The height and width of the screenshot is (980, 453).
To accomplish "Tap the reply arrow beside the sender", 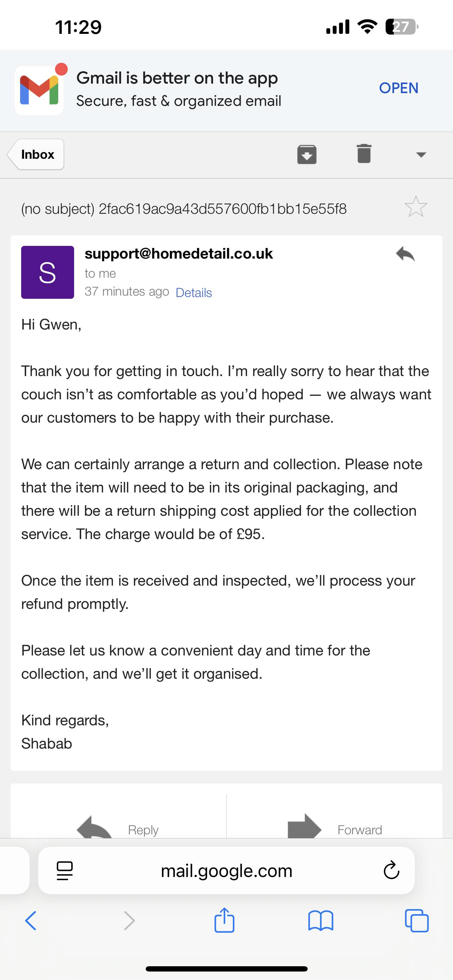I will [405, 254].
